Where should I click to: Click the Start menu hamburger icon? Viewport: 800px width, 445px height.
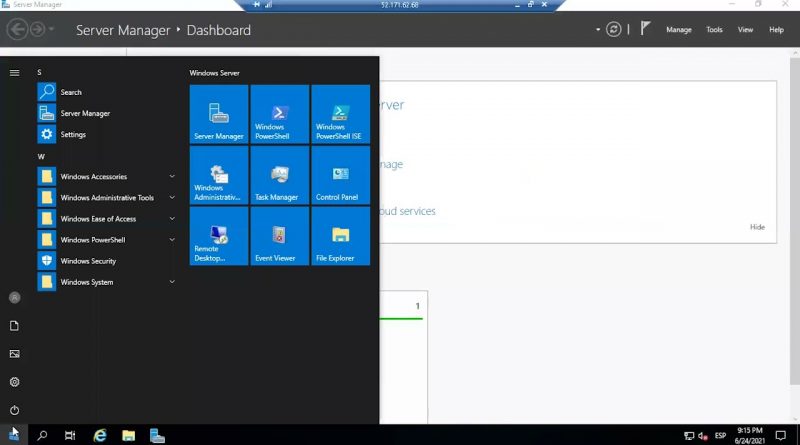14,73
